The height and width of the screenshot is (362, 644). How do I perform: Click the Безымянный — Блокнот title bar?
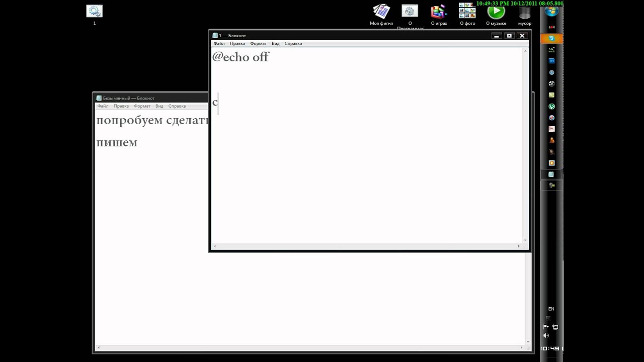151,98
